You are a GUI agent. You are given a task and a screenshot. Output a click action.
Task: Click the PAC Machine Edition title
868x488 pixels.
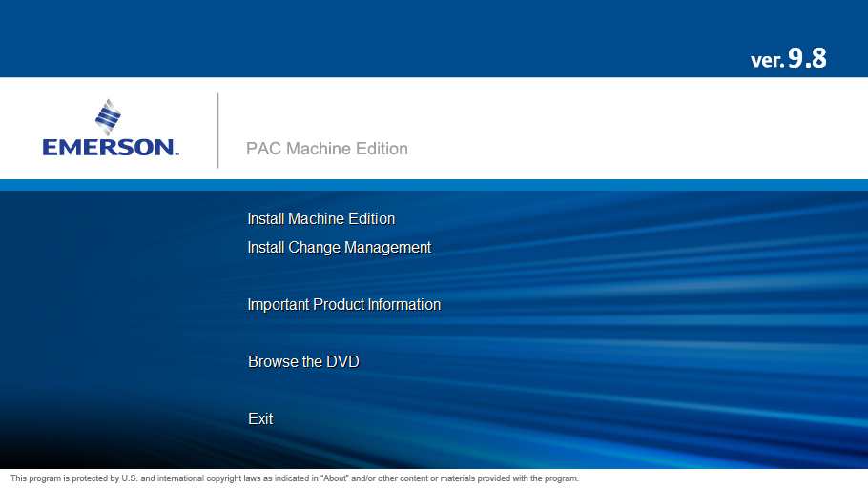(326, 149)
